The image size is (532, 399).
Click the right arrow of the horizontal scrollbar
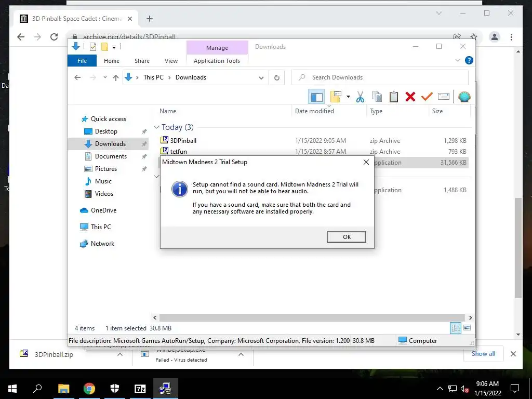tap(470, 317)
